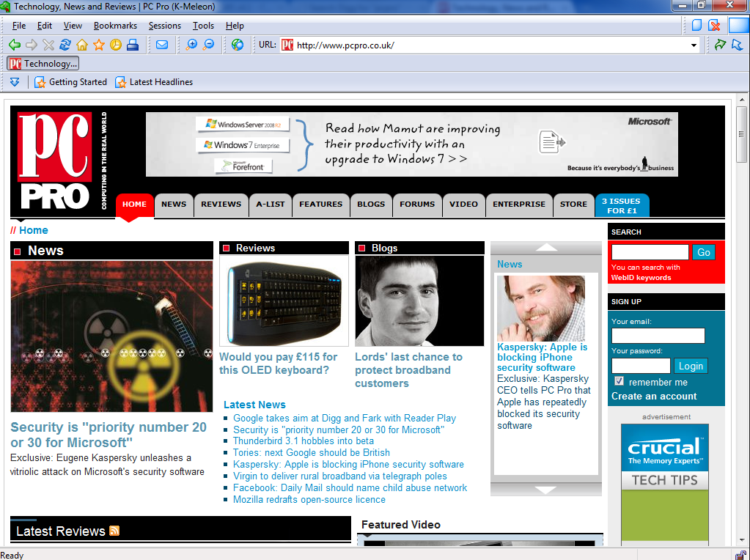Screen dimensions: 750x560
Task: Open the ENTERPRISE navigation tab
Action: pos(519,205)
